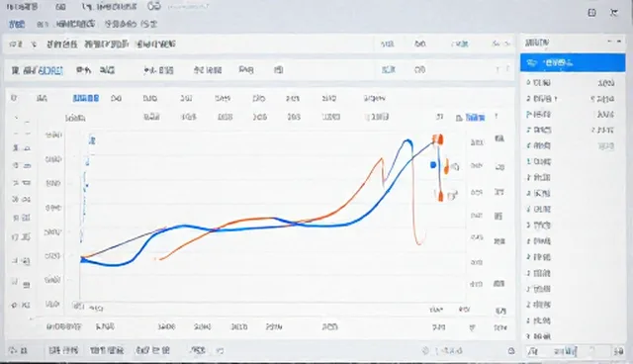Select the blue highlighted row in the right panel

(x=573, y=63)
